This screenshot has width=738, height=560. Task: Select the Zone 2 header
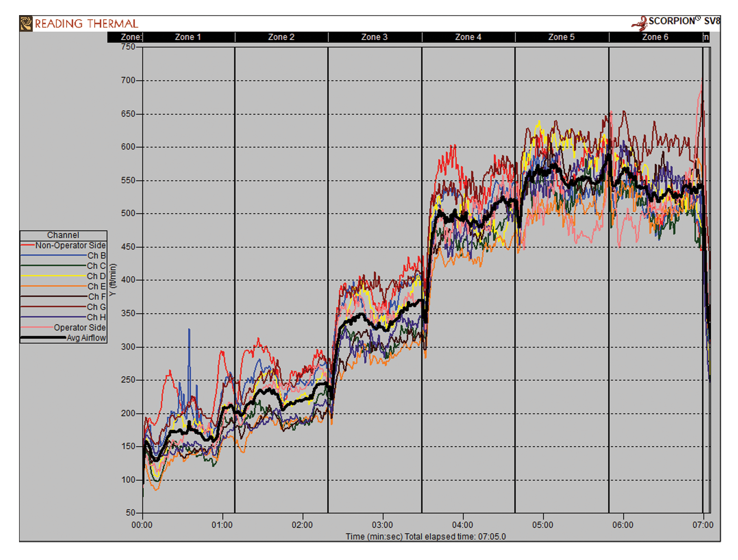point(281,37)
